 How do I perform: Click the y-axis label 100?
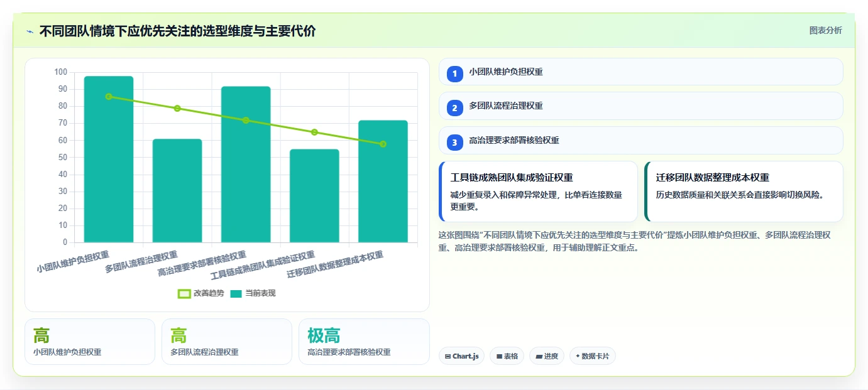tap(60, 72)
